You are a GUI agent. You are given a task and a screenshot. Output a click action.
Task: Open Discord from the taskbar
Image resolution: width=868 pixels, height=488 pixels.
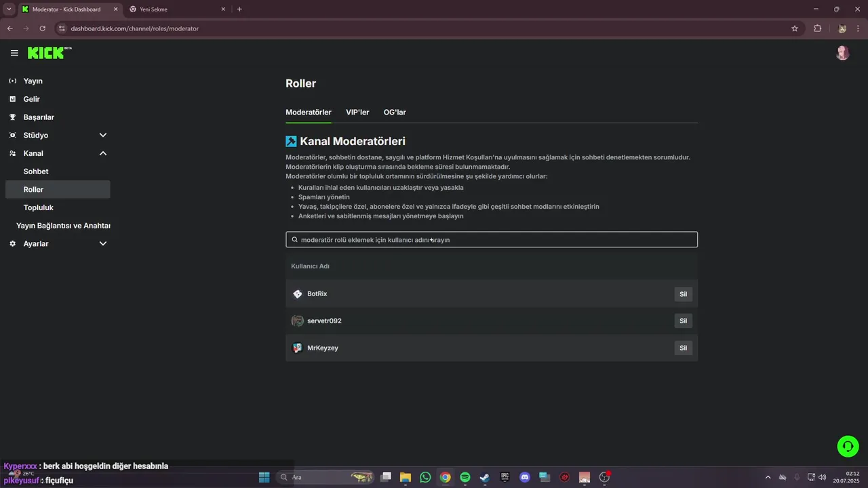pyautogui.click(x=524, y=477)
